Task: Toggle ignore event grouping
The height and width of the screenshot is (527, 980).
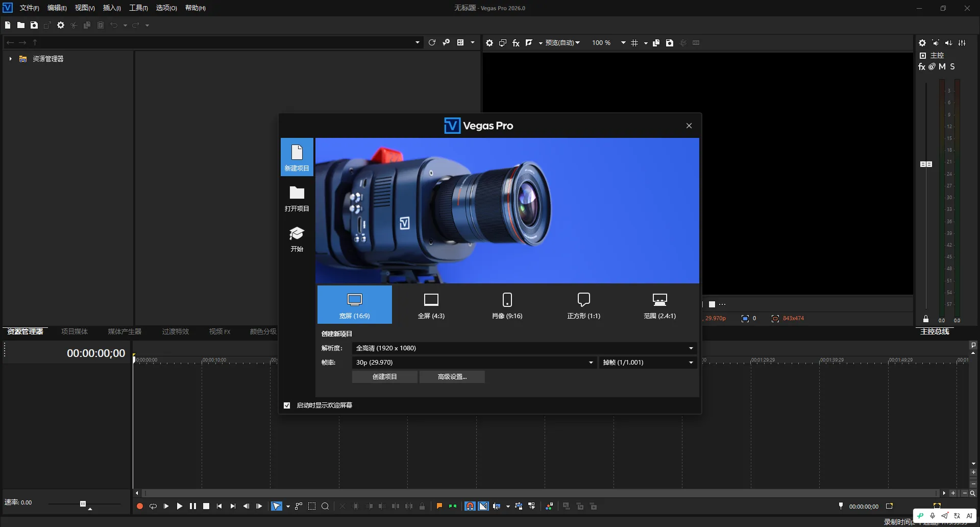Action: tap(532, 506)
